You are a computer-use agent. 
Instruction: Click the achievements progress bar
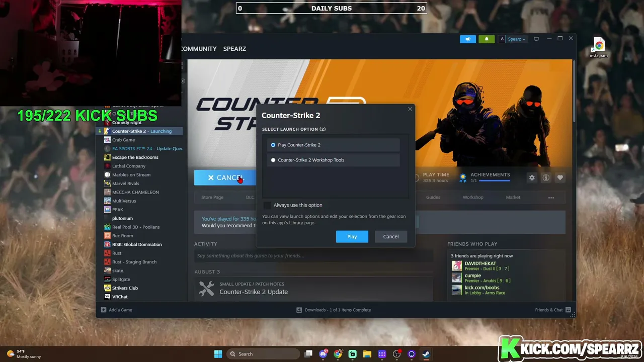click(x=495, y=180)
